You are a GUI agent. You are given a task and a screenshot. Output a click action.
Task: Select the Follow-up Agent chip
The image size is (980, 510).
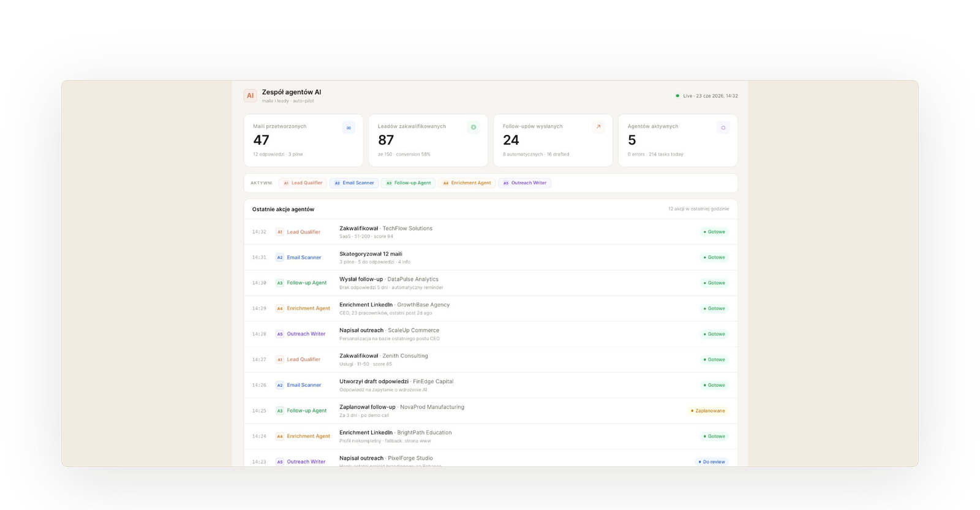click(x=408, y=183)
